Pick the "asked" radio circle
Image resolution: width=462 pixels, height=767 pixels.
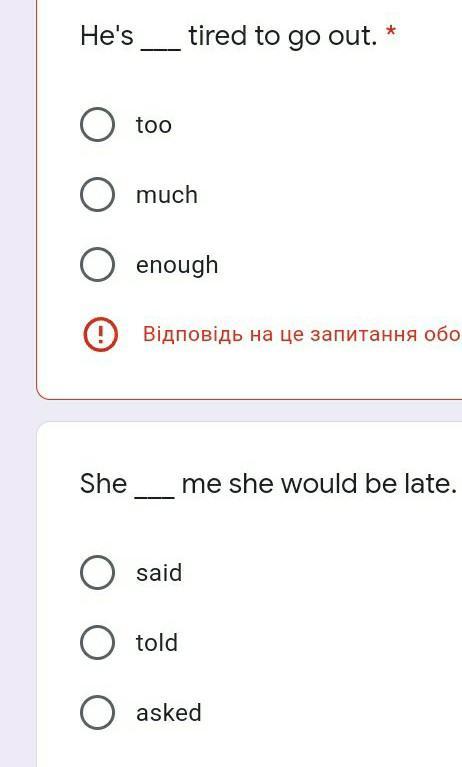[x=97, y=712]
